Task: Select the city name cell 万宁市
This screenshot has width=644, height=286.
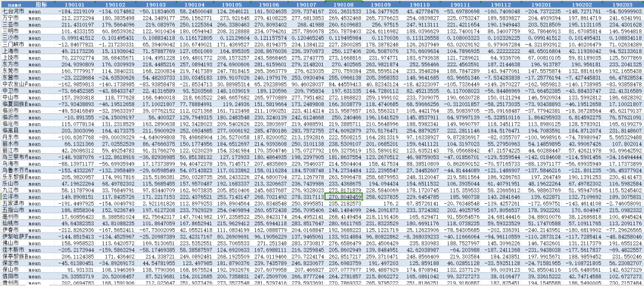Action: click(14, 18)
